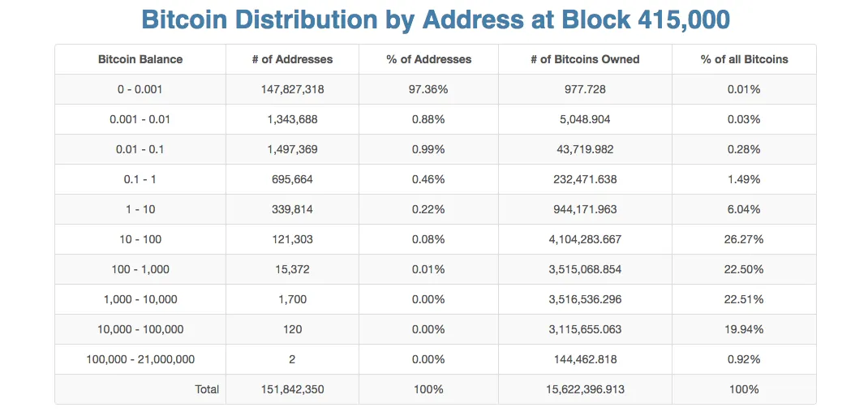Click the % of Addresses column header

click(428, 59)
